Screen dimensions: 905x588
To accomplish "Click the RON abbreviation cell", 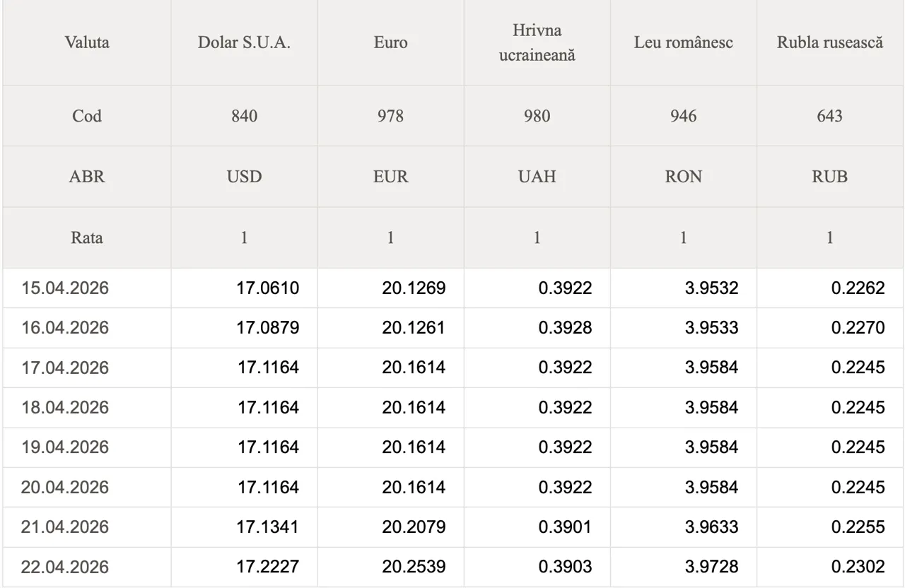I will tap(684, 177).
